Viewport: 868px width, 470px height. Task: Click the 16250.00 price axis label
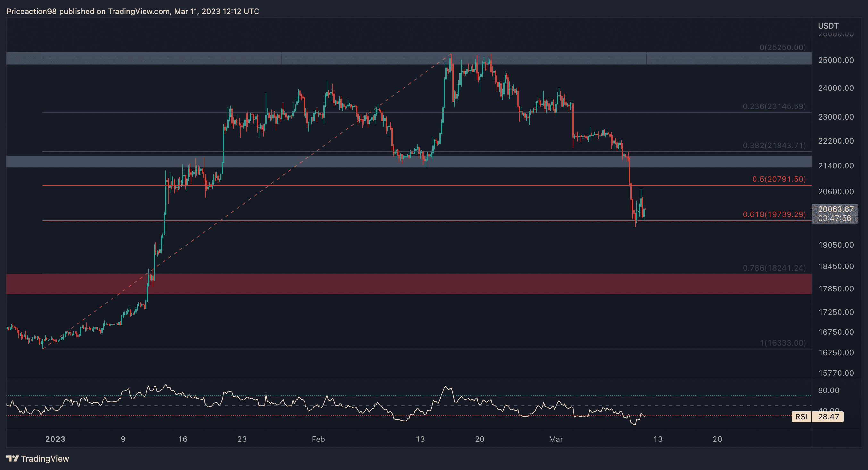click(836, 353)
